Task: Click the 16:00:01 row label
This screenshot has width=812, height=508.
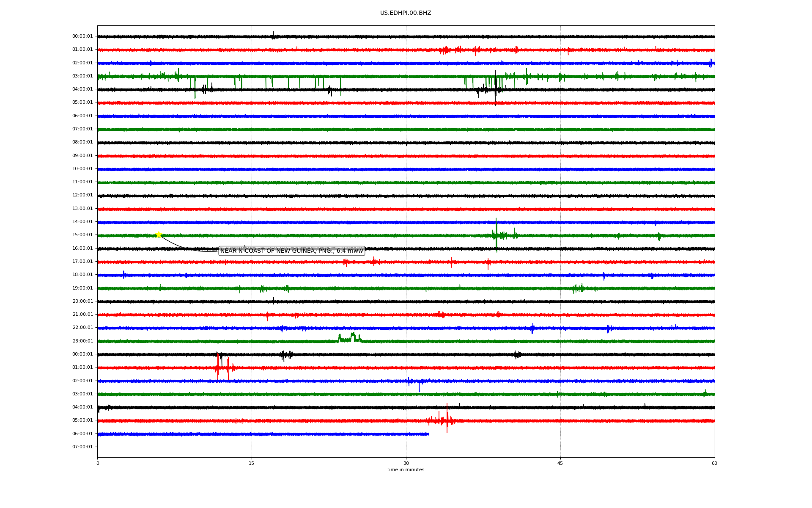Action: (82, 248)
